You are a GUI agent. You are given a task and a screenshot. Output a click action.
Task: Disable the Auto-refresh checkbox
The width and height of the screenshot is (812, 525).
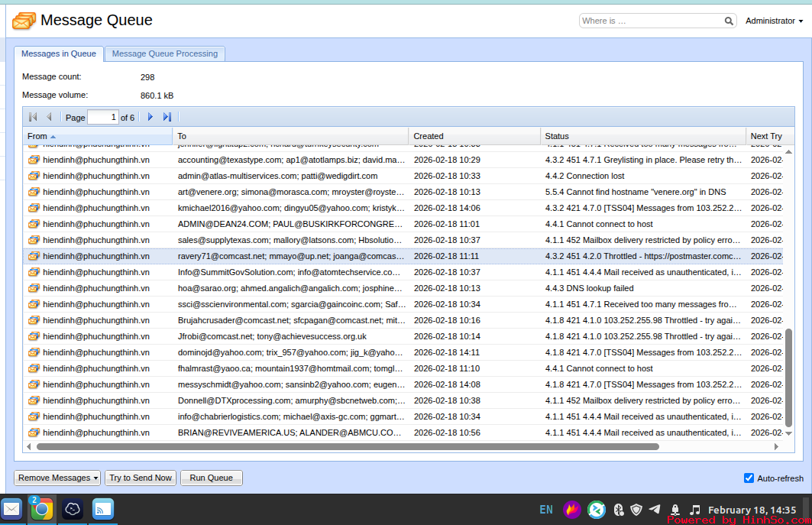click(749, 478)
